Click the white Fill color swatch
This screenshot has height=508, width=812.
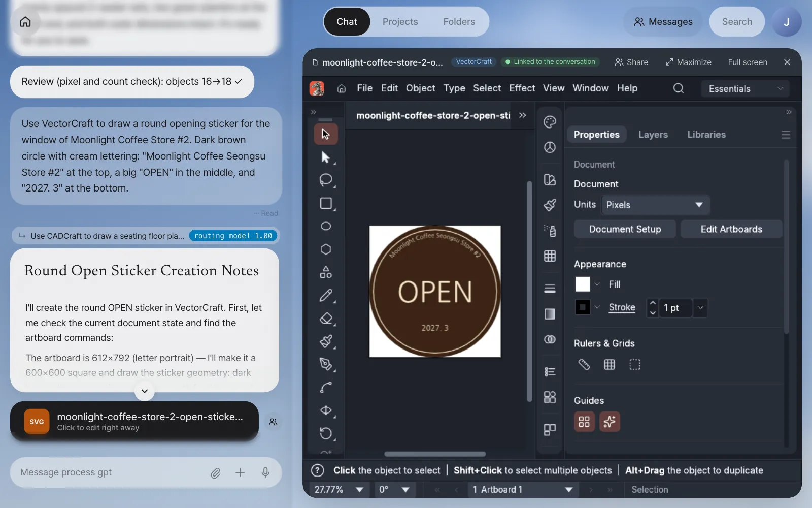tap(583, 284)
